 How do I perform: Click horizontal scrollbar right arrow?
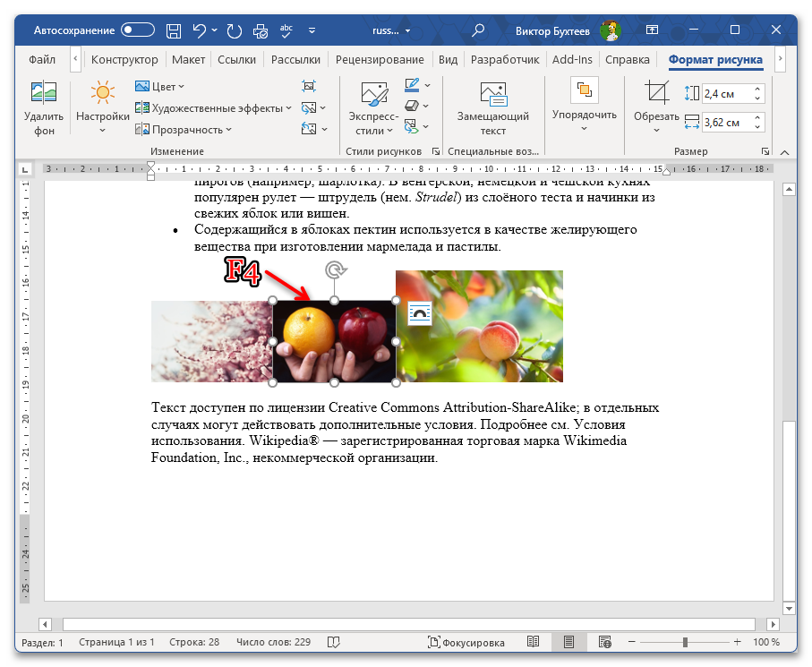point(773,624)
